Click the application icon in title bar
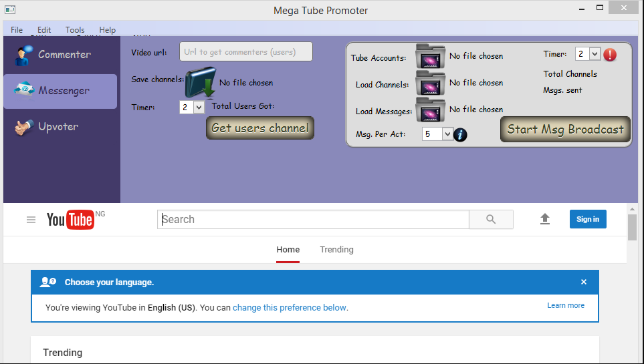The height and width of the screenshot is (364, 644). tap(10, 9)
